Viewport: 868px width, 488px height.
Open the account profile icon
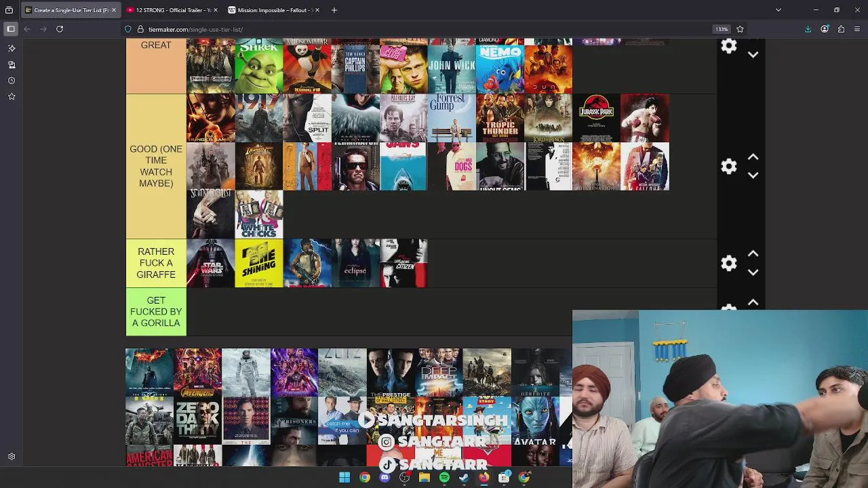coord(825,29)
